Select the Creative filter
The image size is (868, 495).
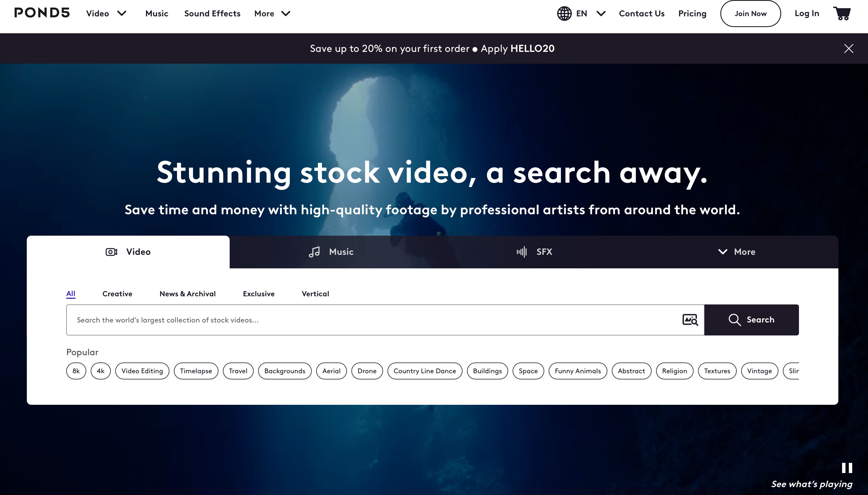pos(117,294)
